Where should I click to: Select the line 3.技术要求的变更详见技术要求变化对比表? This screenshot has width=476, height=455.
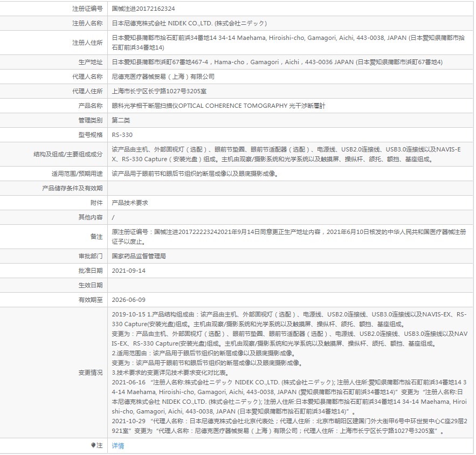point(170,373)
